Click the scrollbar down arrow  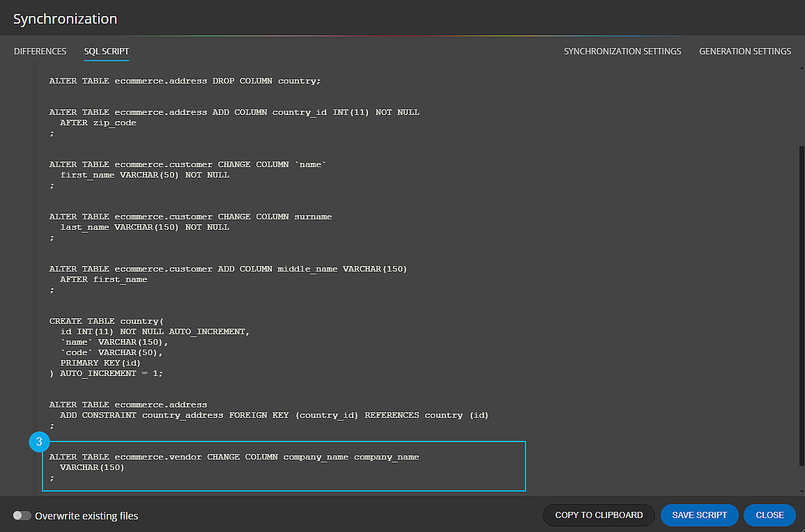(x=802, y=492)
